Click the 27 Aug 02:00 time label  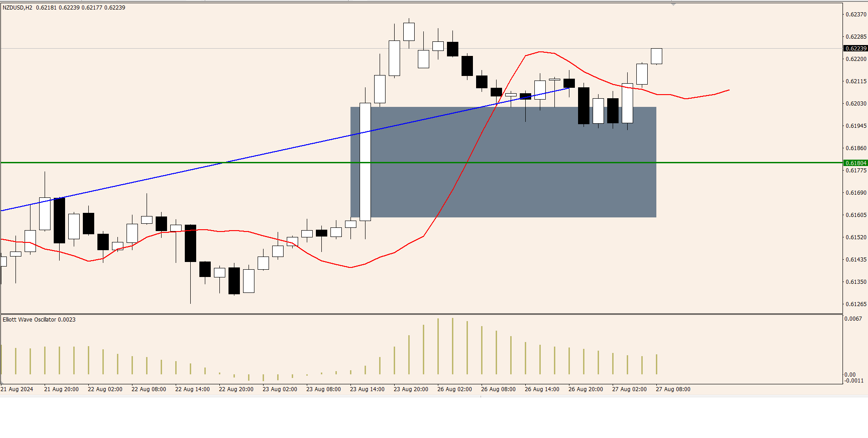click(x=629, y=389)
